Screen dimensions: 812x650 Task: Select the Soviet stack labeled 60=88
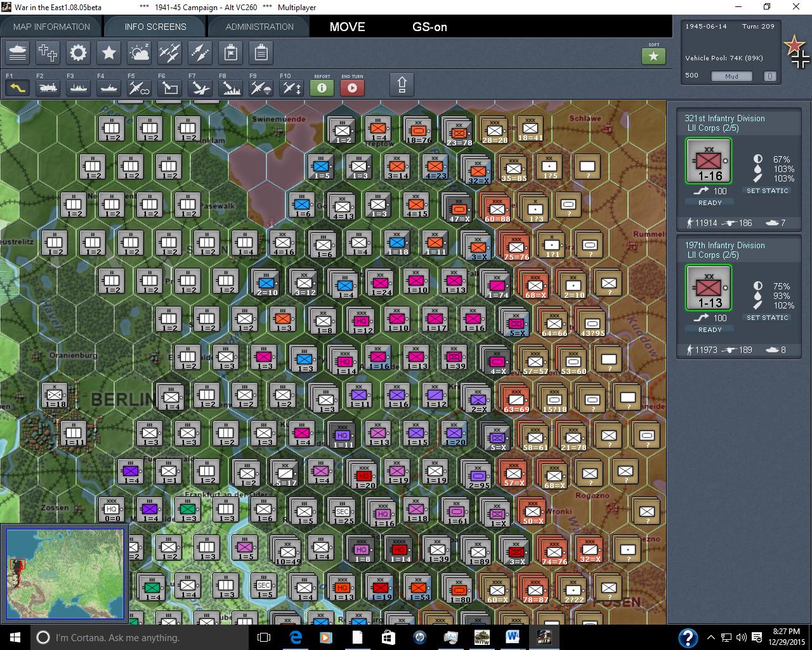tap(496, 209)
